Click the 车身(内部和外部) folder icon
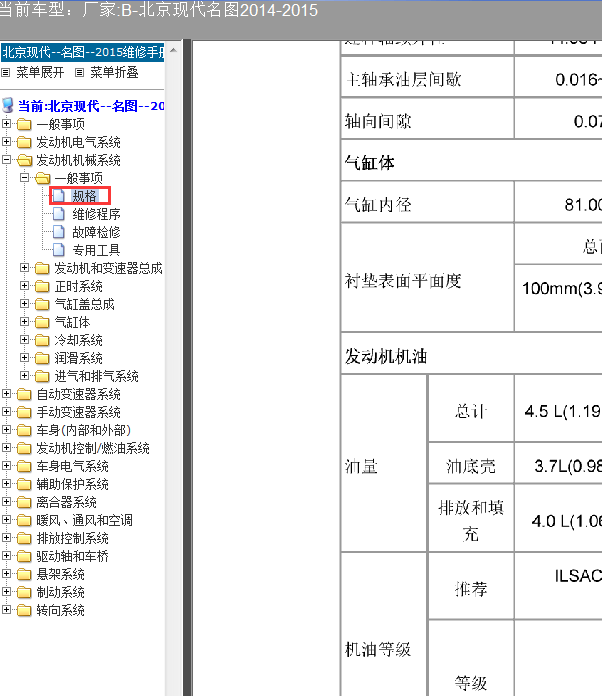Viewport: 602px width, 696px height. click(24, 430)
